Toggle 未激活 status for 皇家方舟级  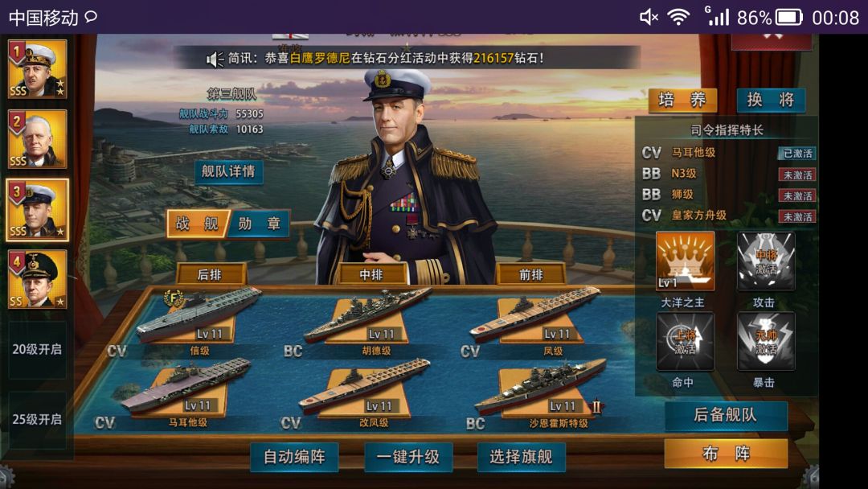coord(797,216)
